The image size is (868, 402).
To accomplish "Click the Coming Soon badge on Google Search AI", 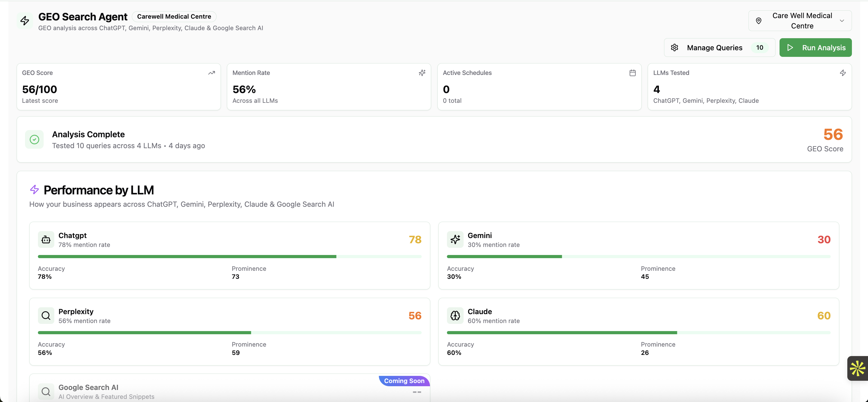I will pos(404,381).
